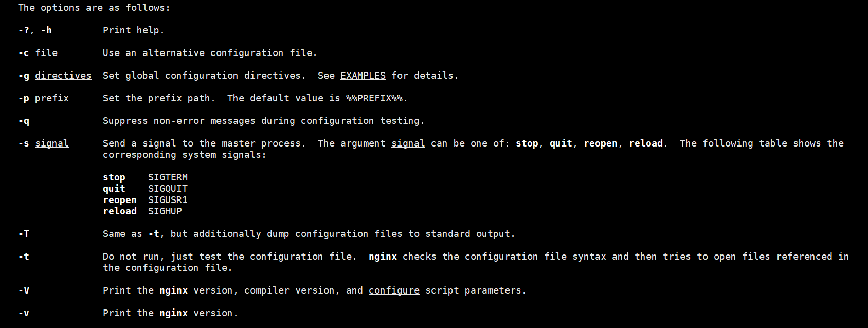
Task: Click the -h help option flag
Action: 46,30
